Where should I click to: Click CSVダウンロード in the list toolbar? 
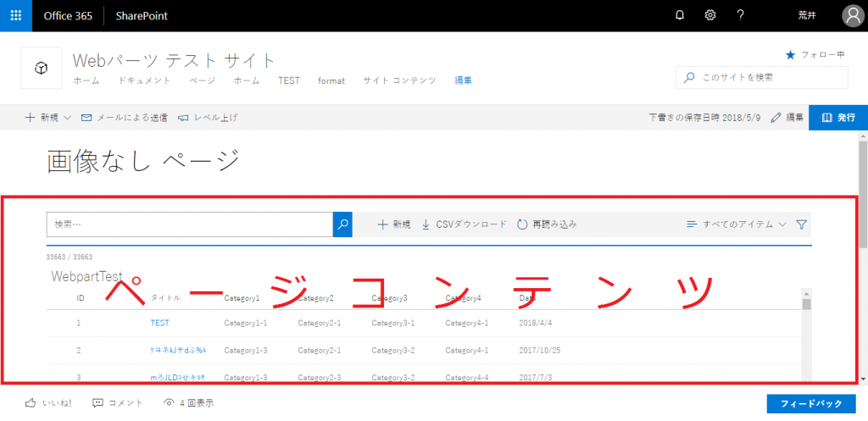coord(464,224)
